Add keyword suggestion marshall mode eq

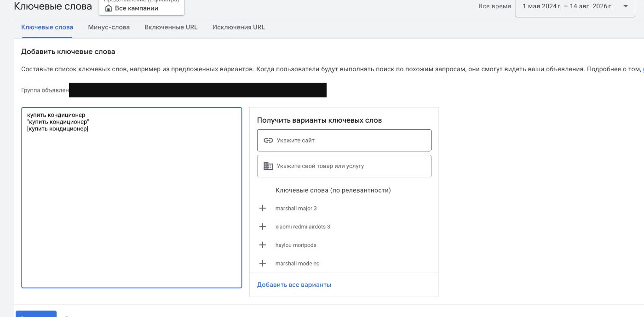coord(263,264)
